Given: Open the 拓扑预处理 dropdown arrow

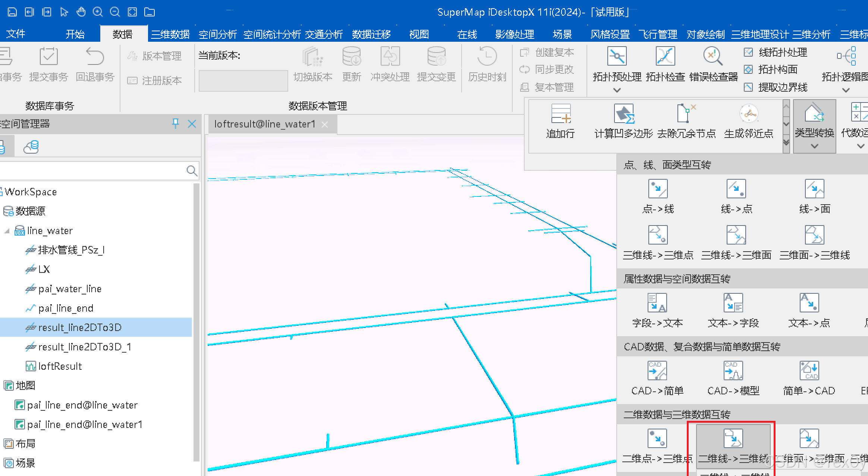Looking at the screenshot, I should tap(617, 90).
